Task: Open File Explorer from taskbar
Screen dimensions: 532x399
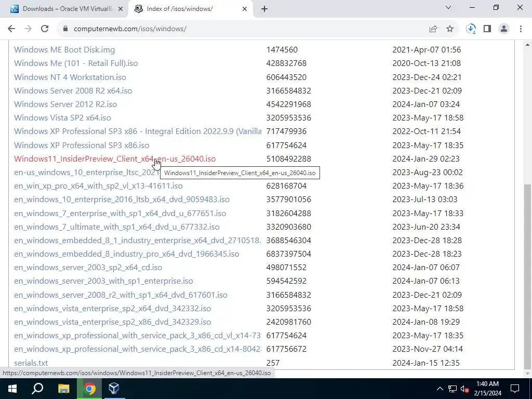Action: pyautogui.click(x=63, y=389)
